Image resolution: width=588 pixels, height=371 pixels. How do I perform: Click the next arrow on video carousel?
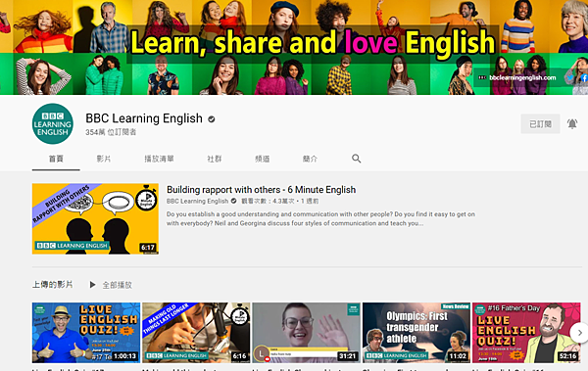pyautogui.click(x=579, y=333)
